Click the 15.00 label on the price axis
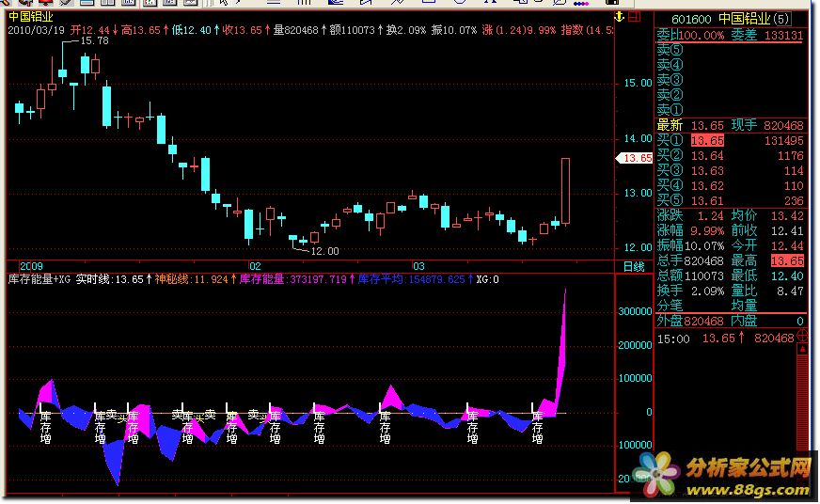Viewport: 820px width, 504px height. pyautogui.click(x=638, y=83)
